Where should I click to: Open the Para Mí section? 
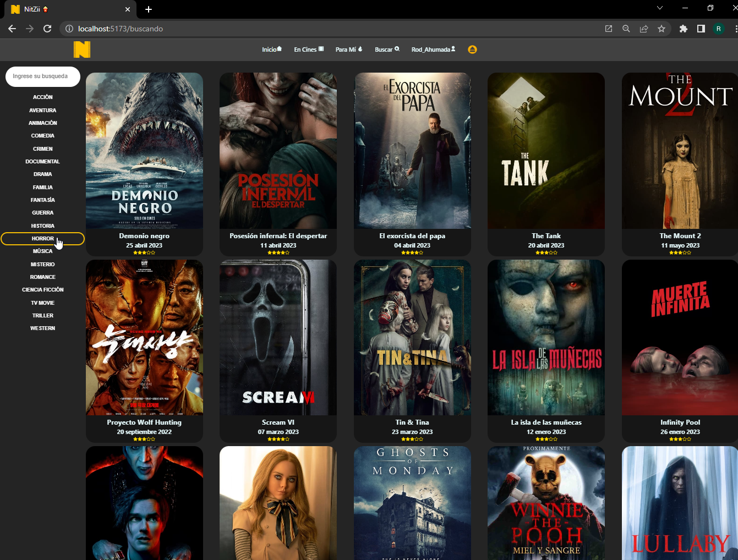coord(349,50)
